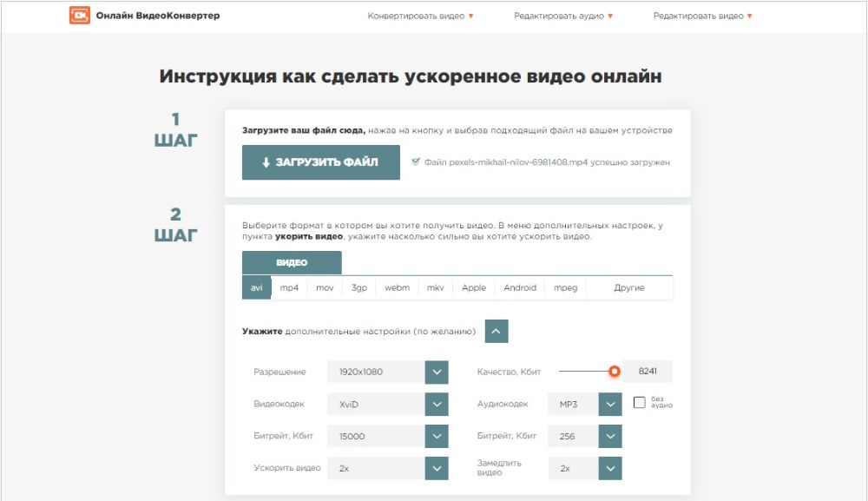Click the Online VideoConverter logo icon
Image resolution: width=868 pixels, height=501 pixels.
tap(80, 16)
